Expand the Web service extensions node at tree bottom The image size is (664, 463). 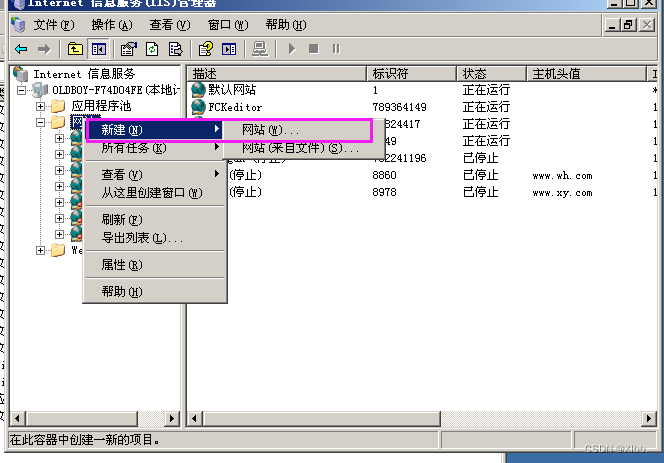pyautogui.click(x=40, y=250)
